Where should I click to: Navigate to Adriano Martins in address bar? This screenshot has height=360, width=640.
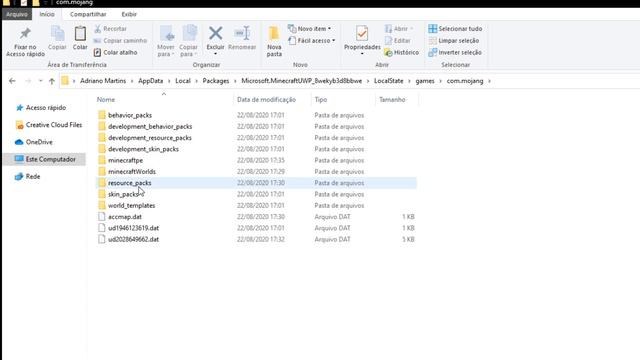click(103, 81)
